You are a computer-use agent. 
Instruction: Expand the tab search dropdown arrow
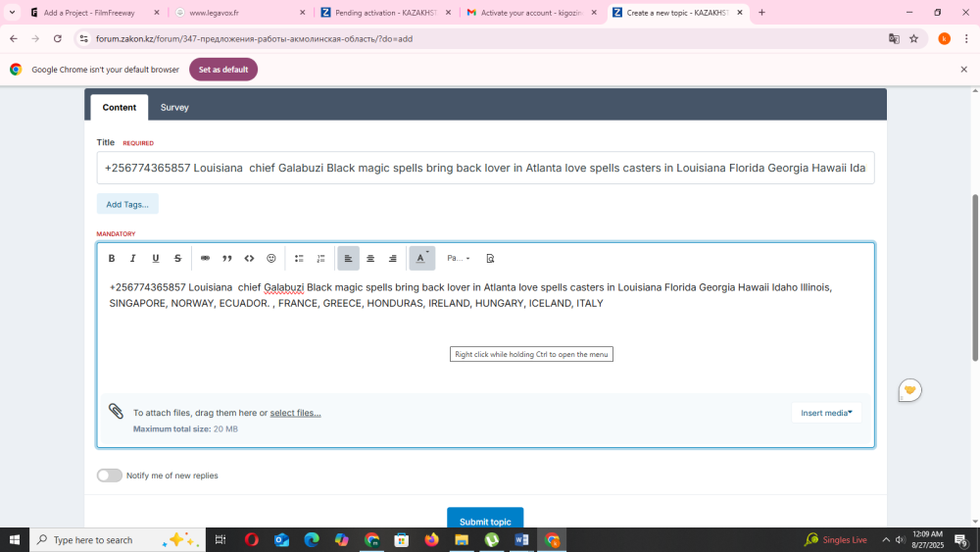point(12,13)
